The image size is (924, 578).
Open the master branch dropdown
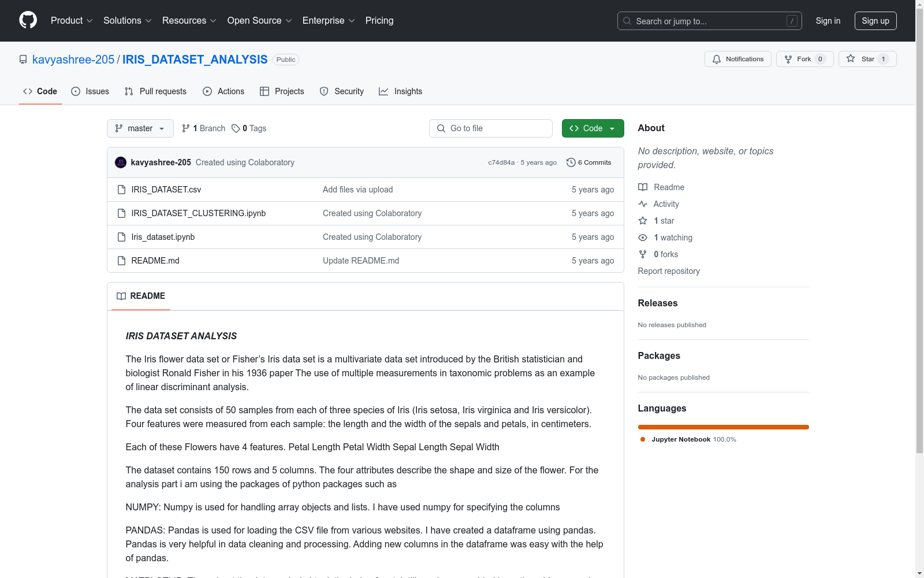140,128
